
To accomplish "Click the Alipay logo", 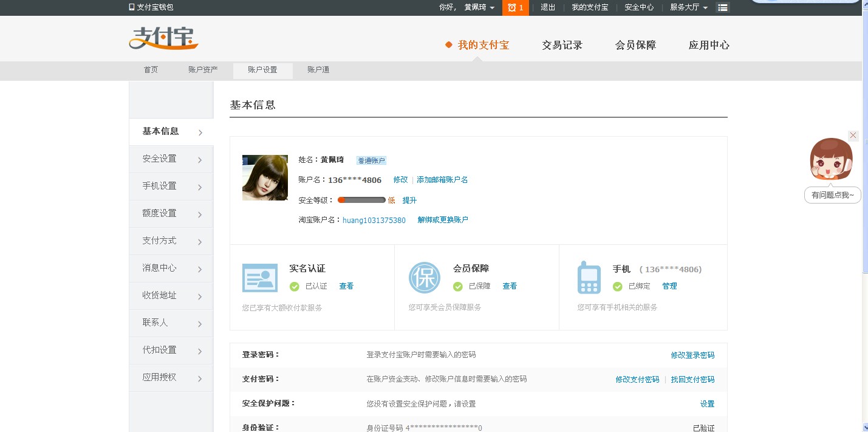I will coord(164,38).
